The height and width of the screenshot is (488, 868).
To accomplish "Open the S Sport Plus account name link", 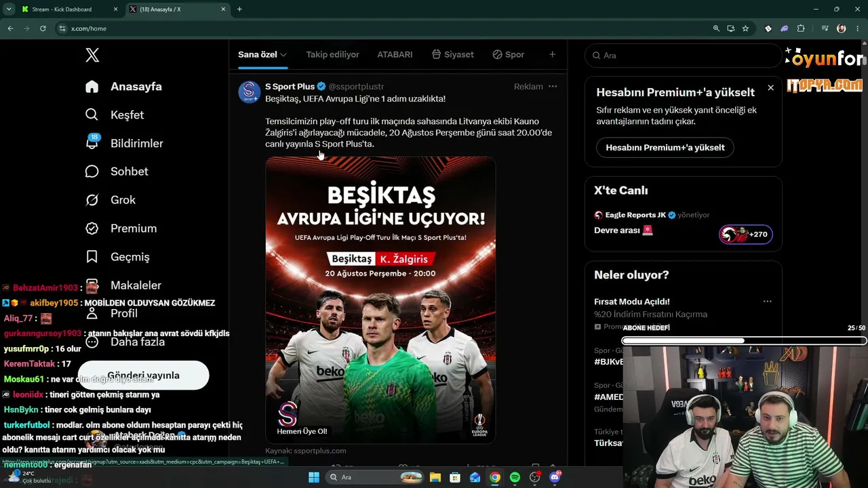I will tap(290, 87).
